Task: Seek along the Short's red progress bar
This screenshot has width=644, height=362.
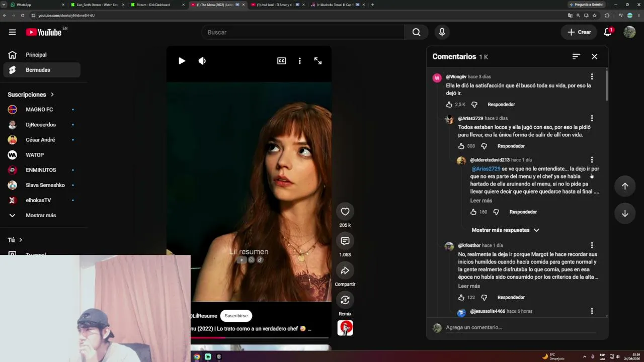Action: coord(260,338)
